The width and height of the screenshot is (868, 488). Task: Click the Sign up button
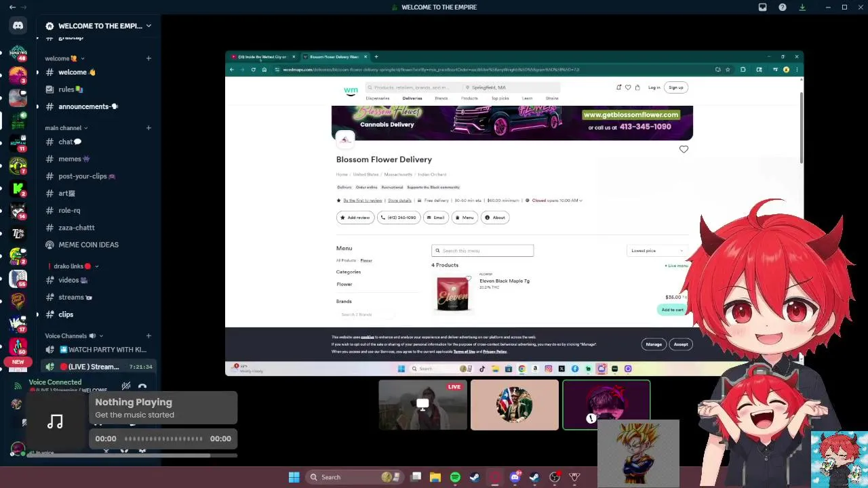(676, 87)
